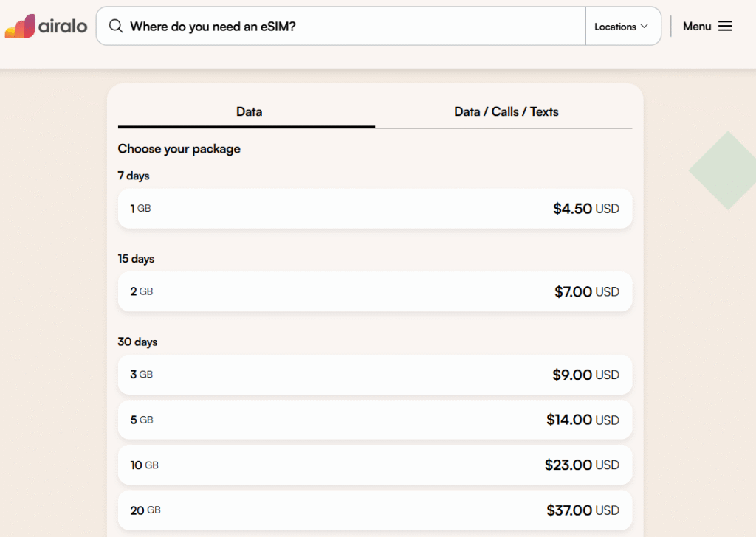Open the hamburger menu icon

pos(725,26)
